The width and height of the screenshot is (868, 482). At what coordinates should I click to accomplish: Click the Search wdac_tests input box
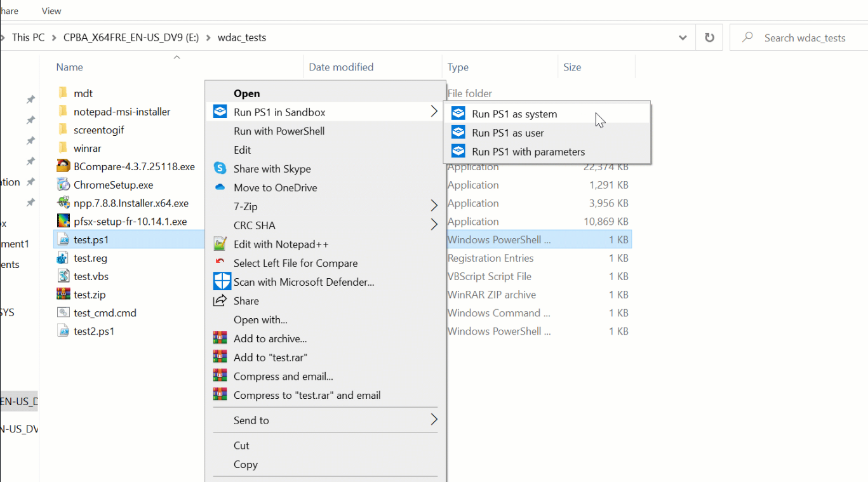805,37
